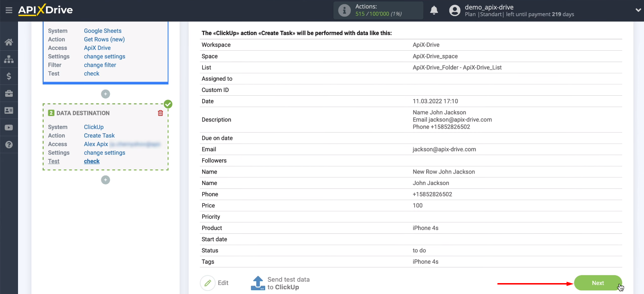Click the green checkmark on Data Destination
This screenshot has height=294, width=644.
click(168, 104)
